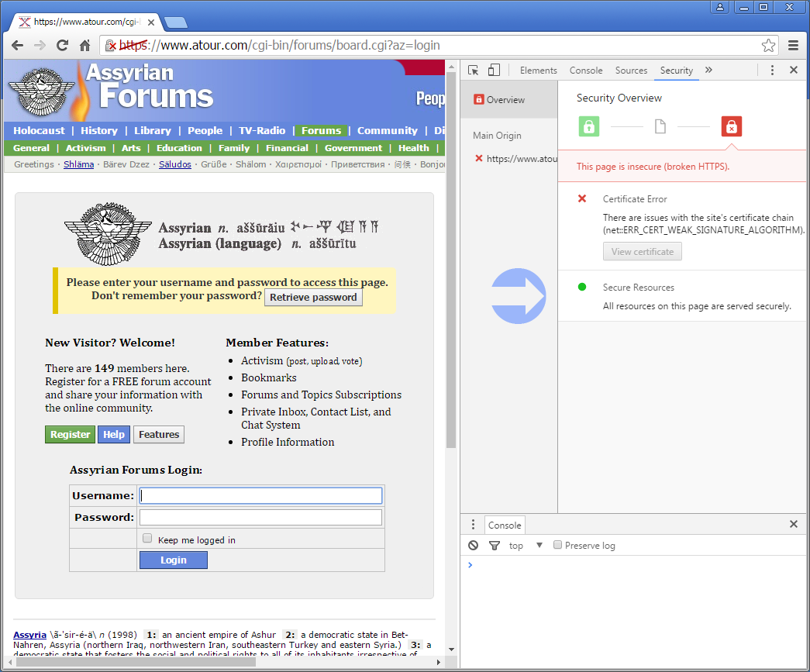Screen dimensions: 810x672
Task: Focus the Username input field
Action: pyautogui.click(x=261, y=495)
